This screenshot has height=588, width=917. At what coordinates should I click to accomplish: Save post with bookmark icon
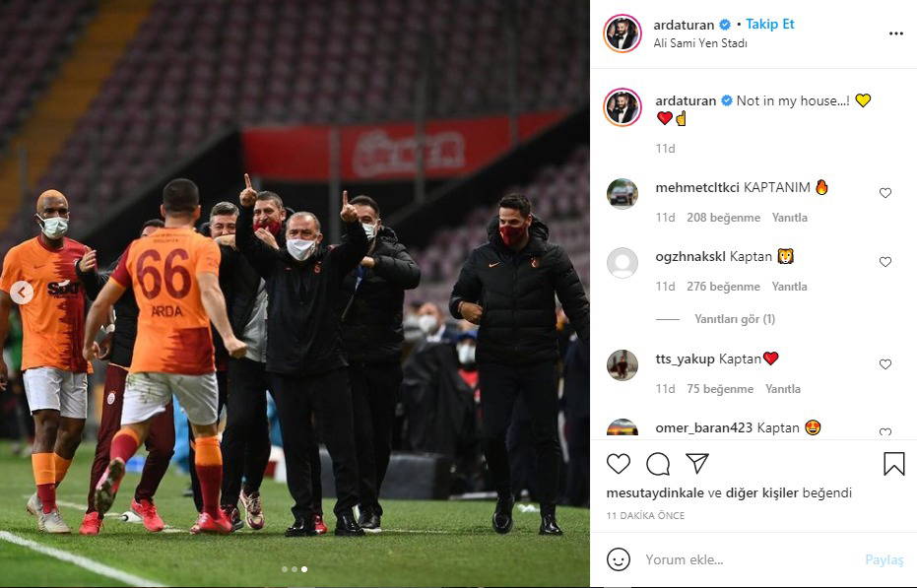[x=894, y=463]
